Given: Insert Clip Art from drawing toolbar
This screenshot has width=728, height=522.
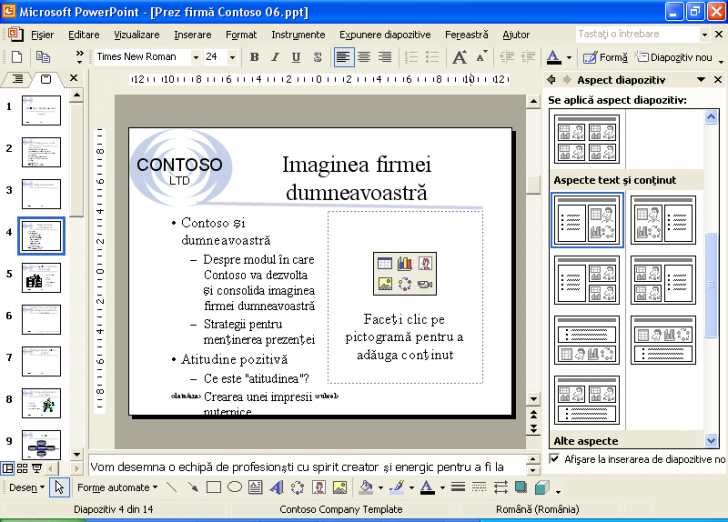Looking at the screenshot, I should (318, 487).
